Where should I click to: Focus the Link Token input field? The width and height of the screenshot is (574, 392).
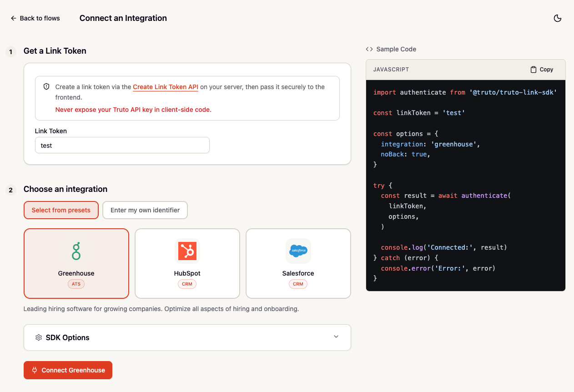click(x=122, y=146)
